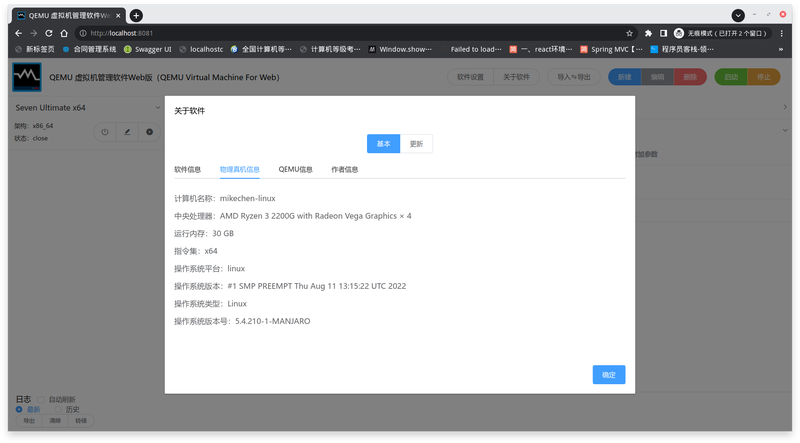Click the browser back arrow
Screen dimensions: 800x443
point(18,33)
